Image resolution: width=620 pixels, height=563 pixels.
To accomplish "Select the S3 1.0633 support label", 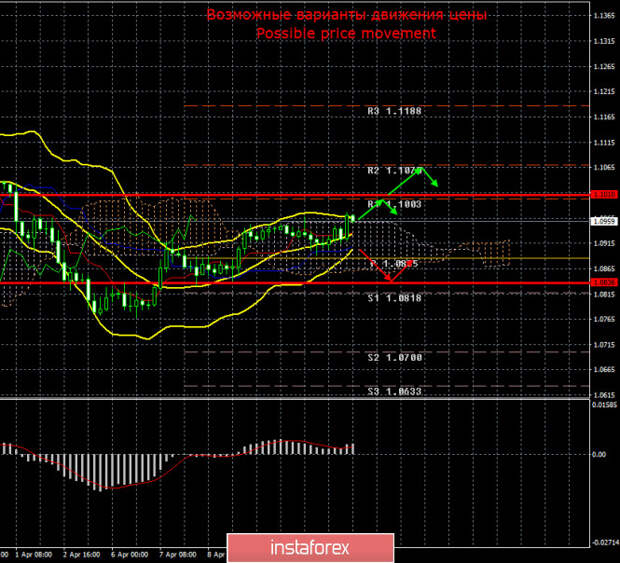I will click(x=393, y=392).
